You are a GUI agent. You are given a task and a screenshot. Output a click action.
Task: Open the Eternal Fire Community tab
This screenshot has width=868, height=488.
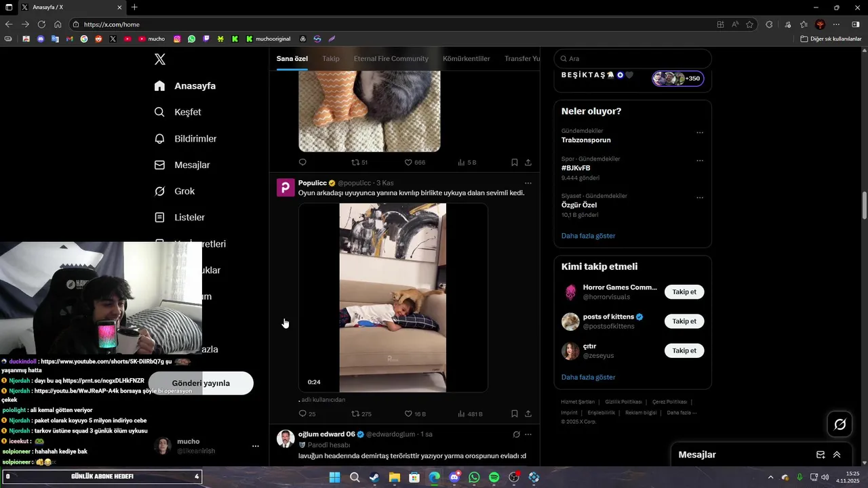(x=391, y=59)
